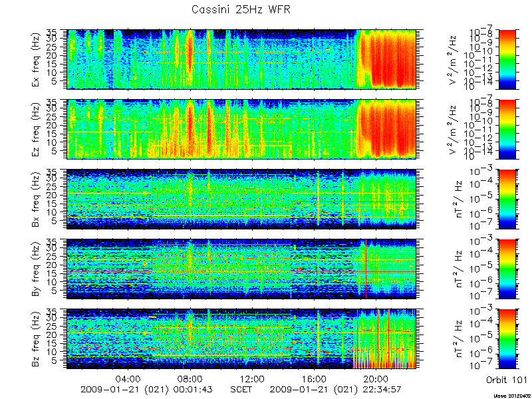The width and height of the screenshot is (532, 399).
Task: Click the Bz spectrogram panel
Action: [x=241, y=339]
